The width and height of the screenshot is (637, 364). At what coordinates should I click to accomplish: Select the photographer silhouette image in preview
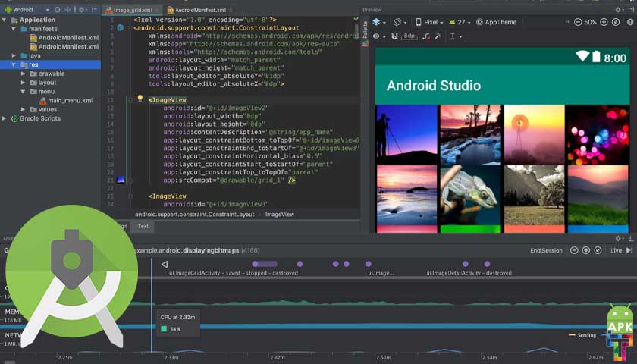(x=407, y=134)
